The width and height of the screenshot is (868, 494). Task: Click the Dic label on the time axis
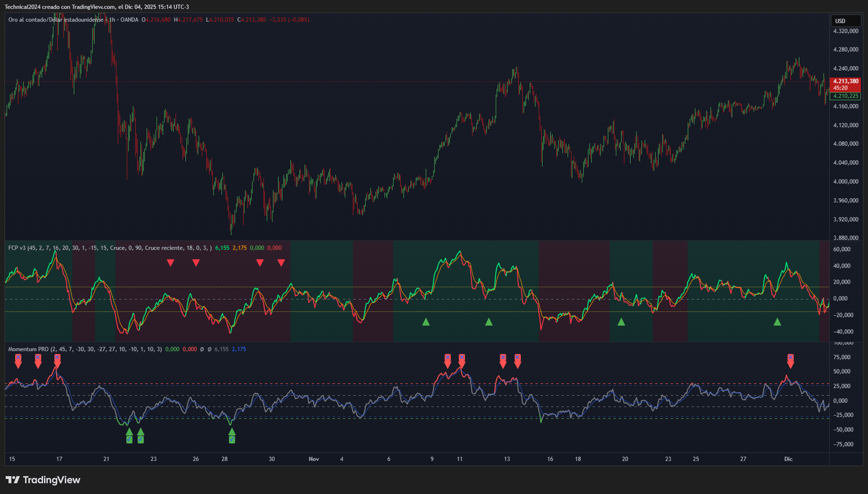pos(788,459)
